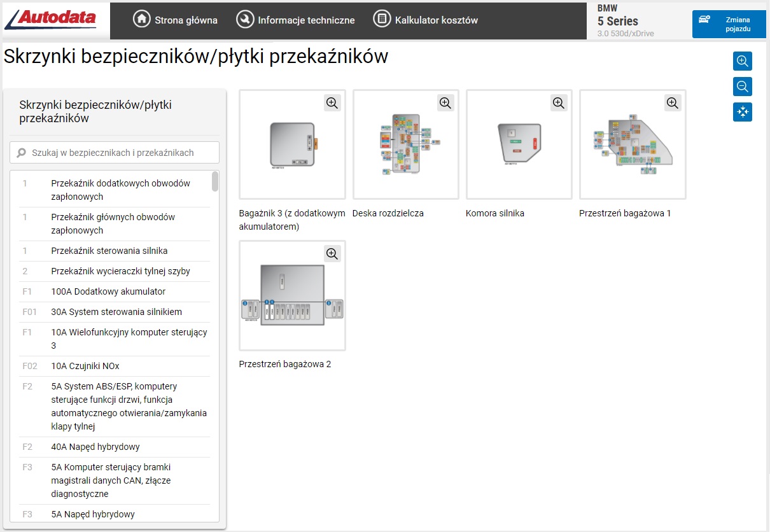Screen dimensions: 770x532
Task: Click the 3.0 530d/xDrive engine label
Action: pos(626,33)
